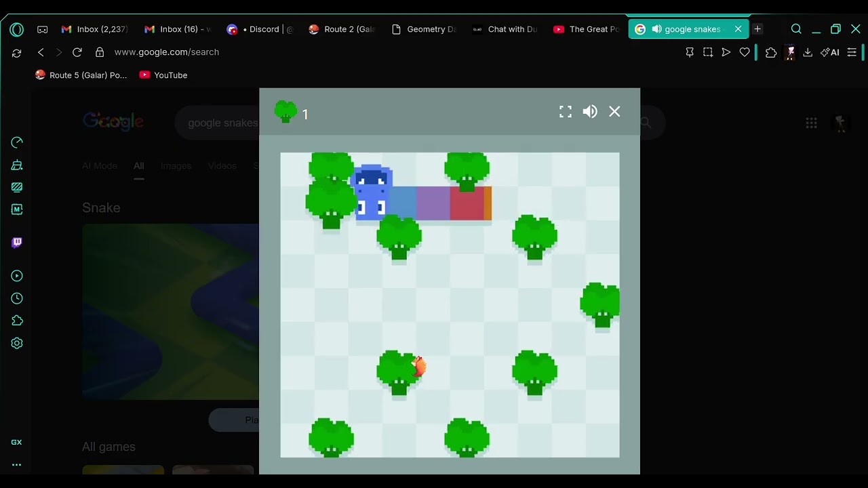Switch to the Chat with Du tab
This screenshot has width=868, height=488.
pos(506,29)
